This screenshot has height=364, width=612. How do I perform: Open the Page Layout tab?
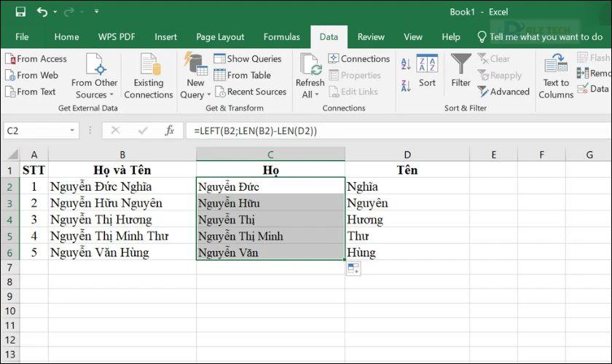click(x=220, y=37)
